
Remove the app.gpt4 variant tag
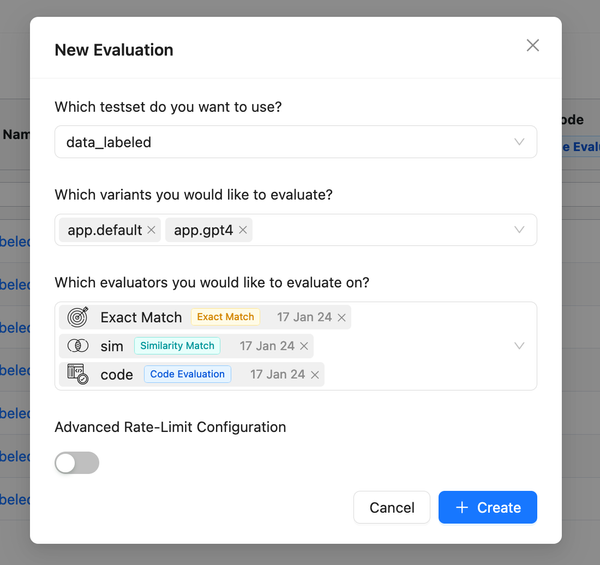click(x=243, y=230)
